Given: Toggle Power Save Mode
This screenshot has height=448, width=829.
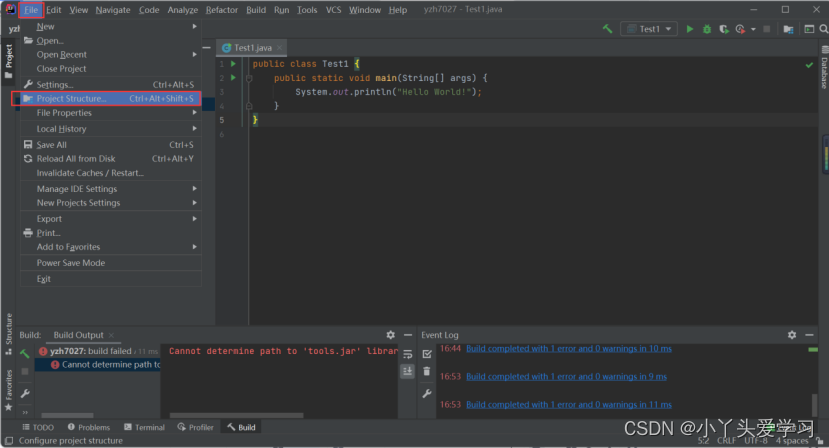Looking at the screenshot, I should coord(111,263).
